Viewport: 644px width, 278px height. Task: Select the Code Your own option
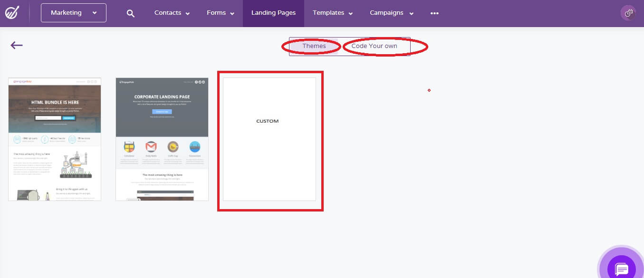tap(375, 46)
